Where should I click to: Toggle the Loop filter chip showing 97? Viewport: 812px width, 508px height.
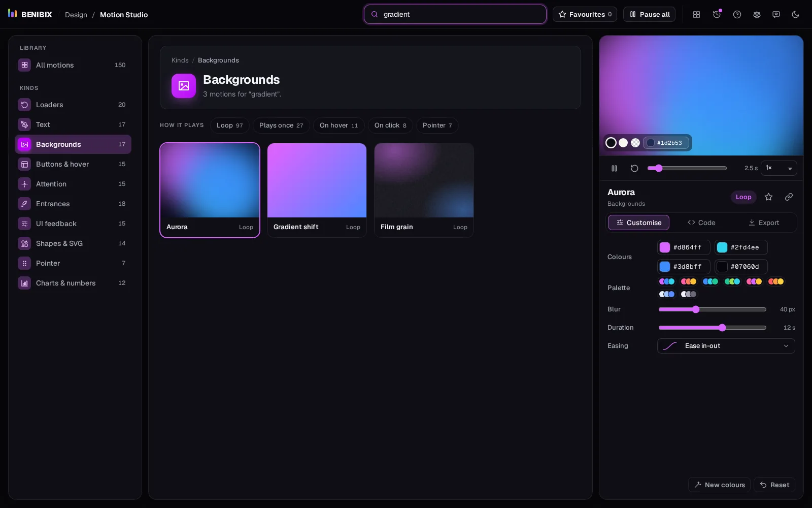(230, 125)
